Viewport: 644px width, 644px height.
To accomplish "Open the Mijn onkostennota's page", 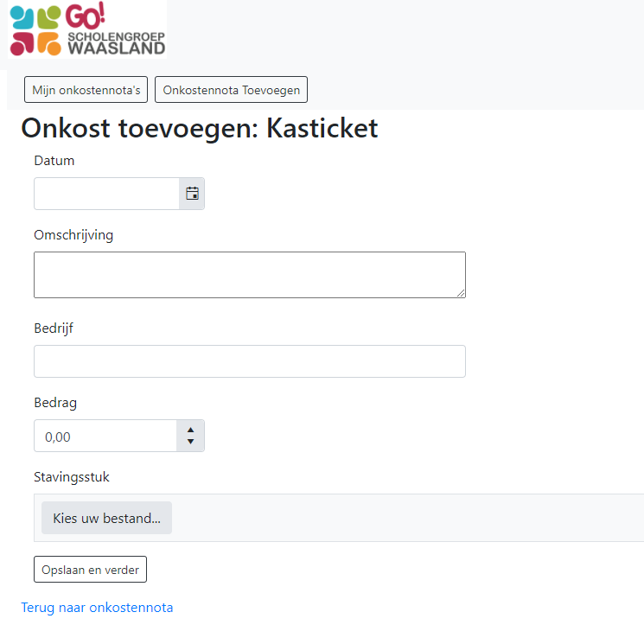I will click(86, 90).
